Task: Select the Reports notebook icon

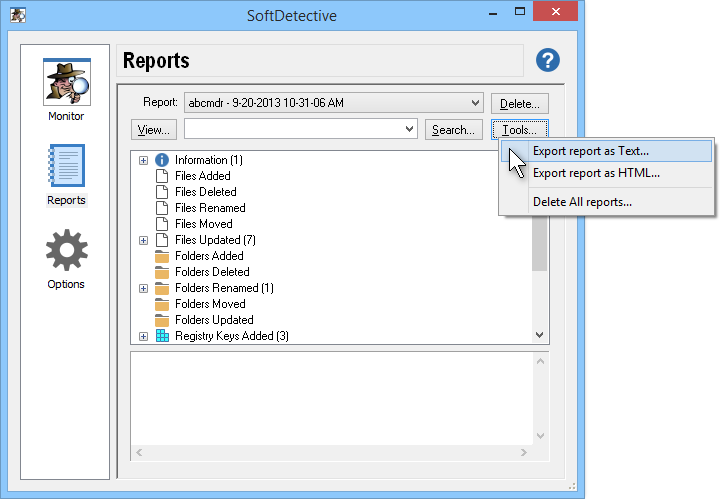Action: tap(67, 165)
